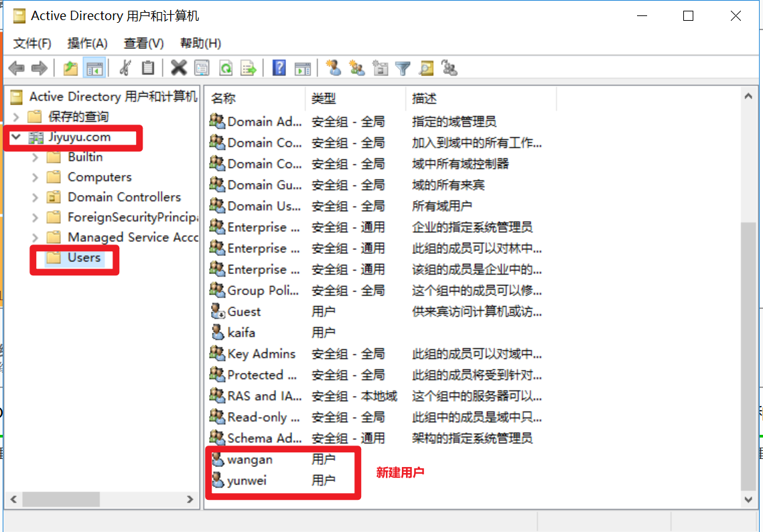This screenshot has height=532, width=763.
Task: Select the Computers folder label in the tree
Action: pos(99,177)
